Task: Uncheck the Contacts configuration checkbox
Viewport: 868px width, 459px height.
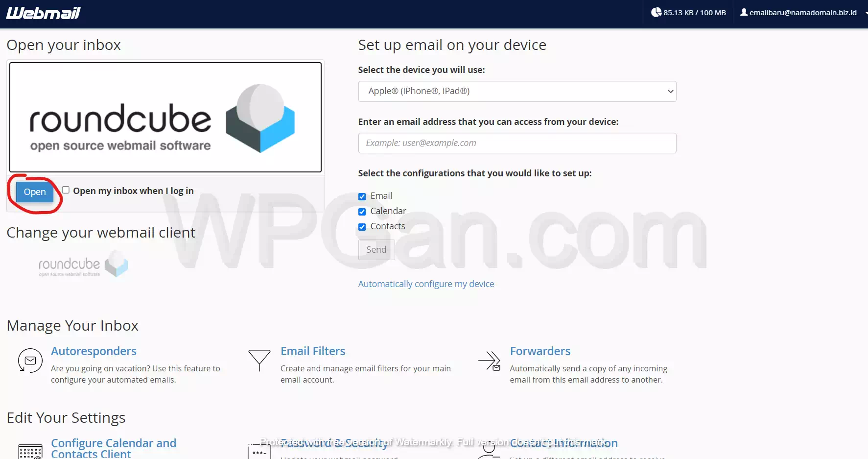Action: coord(362,227)
